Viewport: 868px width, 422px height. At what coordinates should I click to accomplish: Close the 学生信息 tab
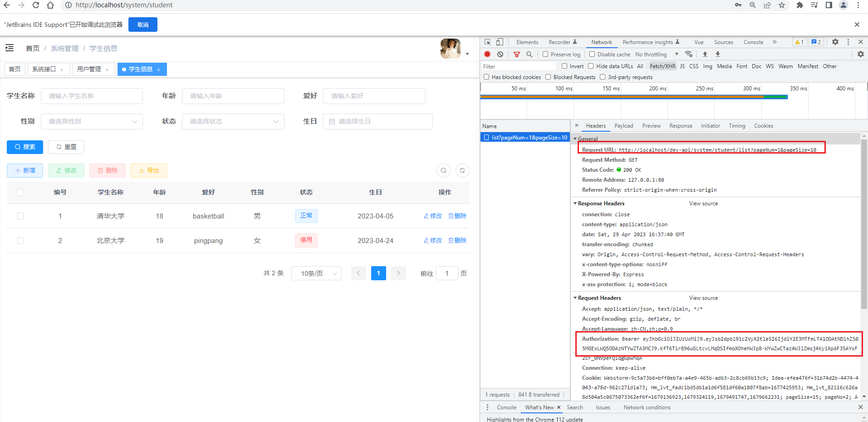[158, 70]
